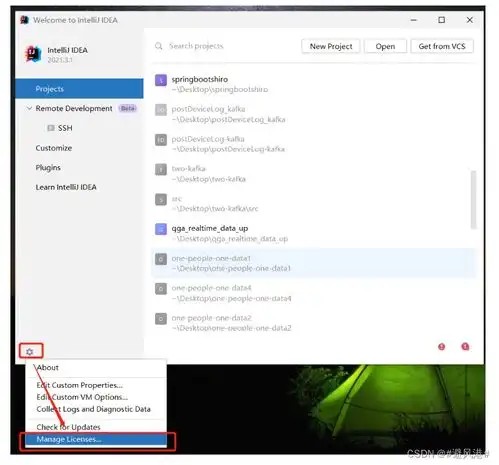Maximize the Welcome to IntelliJ IDEA window
Image resolution: width=499 pixels, height=465 pixels.
click(x=441, y=20)
